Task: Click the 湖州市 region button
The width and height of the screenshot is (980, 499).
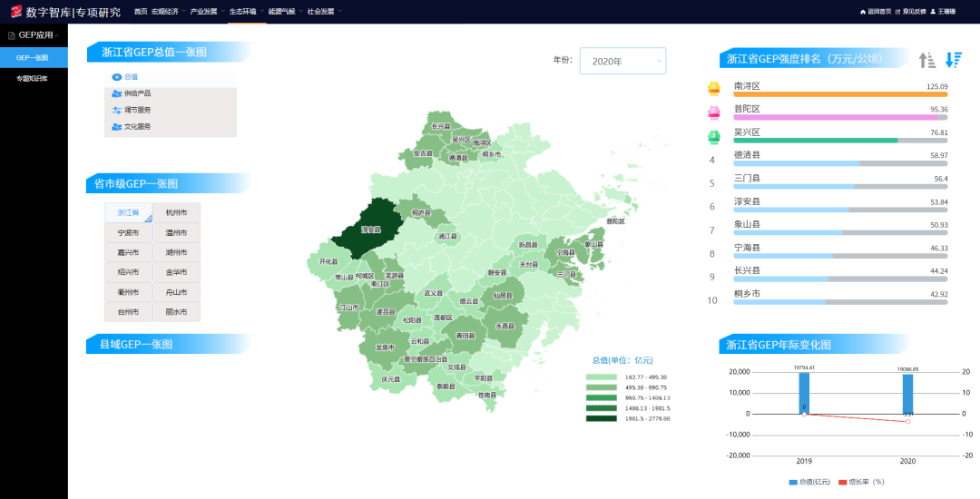Action: (x=176, y=252)
